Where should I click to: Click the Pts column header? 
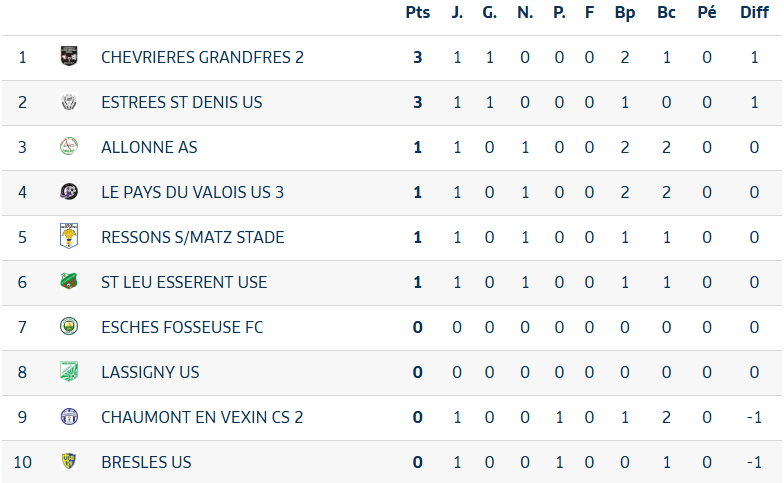(417, 13)
